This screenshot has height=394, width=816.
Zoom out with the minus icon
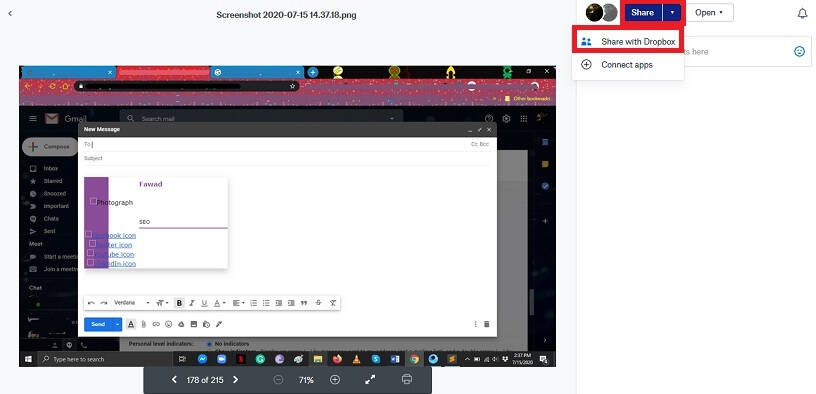(278, 380)
